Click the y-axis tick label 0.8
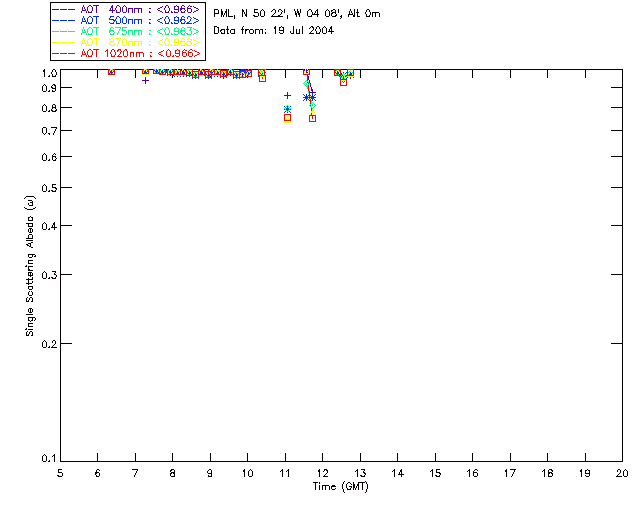640x512 pixels. click(x=49, y=108)
